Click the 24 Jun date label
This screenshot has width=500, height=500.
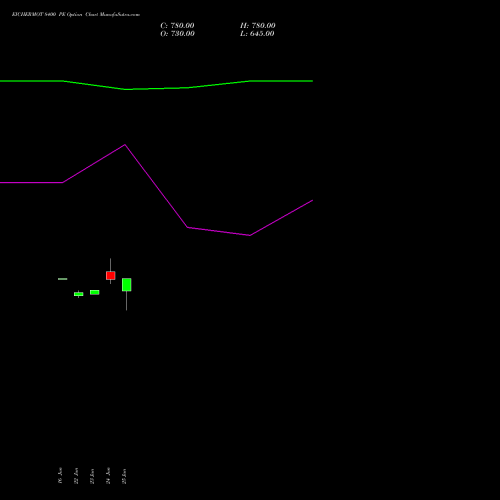tap(108, 476)
